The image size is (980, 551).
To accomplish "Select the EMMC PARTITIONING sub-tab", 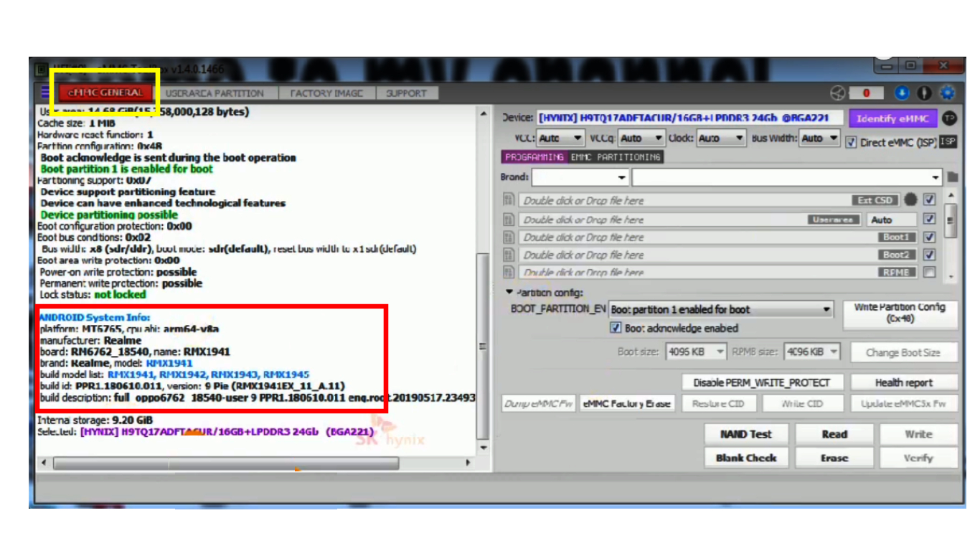I will point(616,157).
